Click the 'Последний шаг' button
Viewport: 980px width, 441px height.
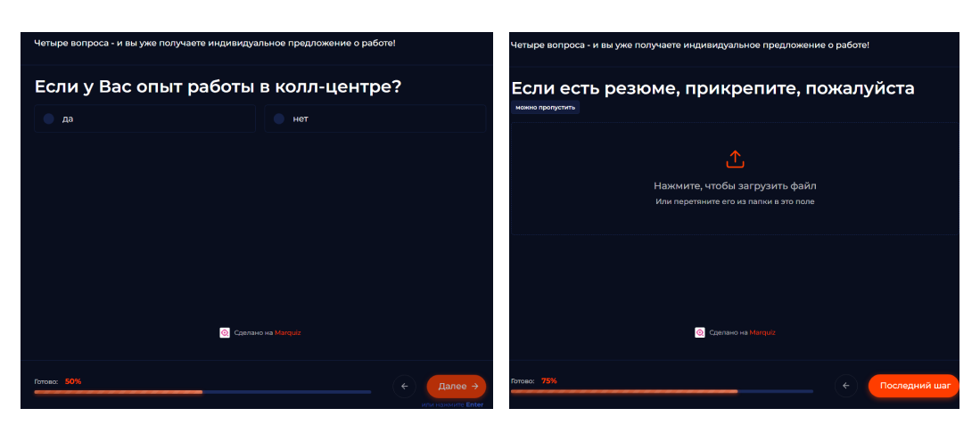915,386
